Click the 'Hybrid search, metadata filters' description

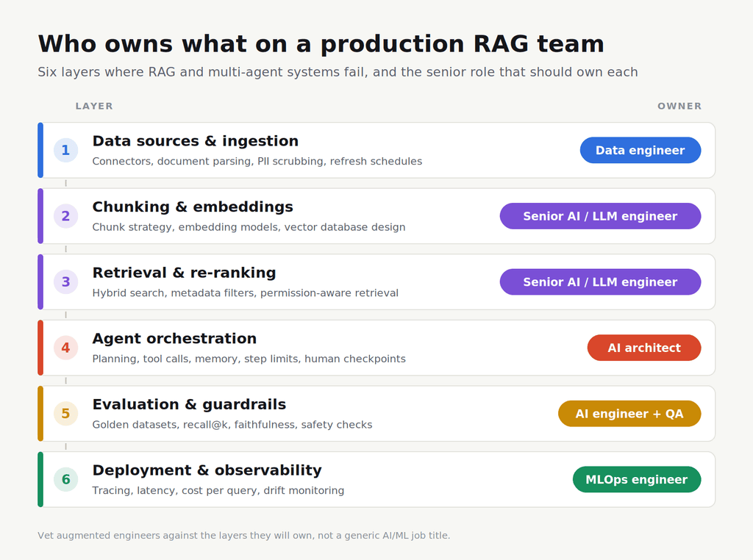point(246,292)
